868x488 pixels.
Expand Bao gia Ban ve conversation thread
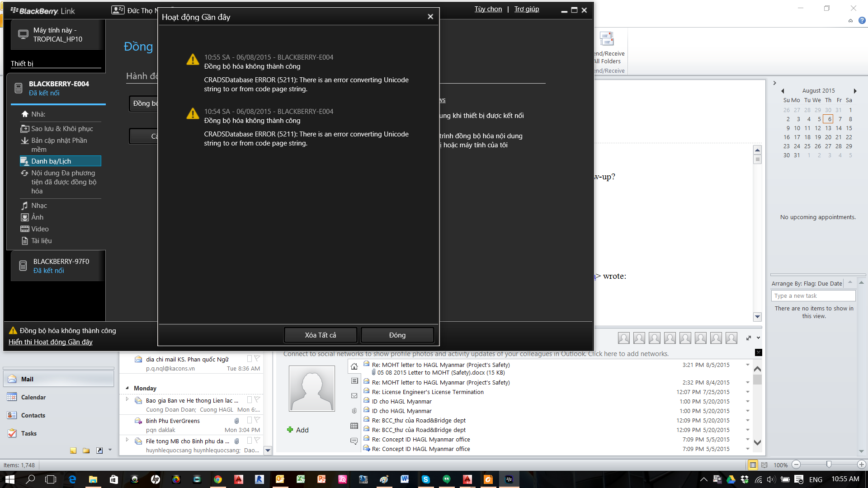tap(127, 399)
